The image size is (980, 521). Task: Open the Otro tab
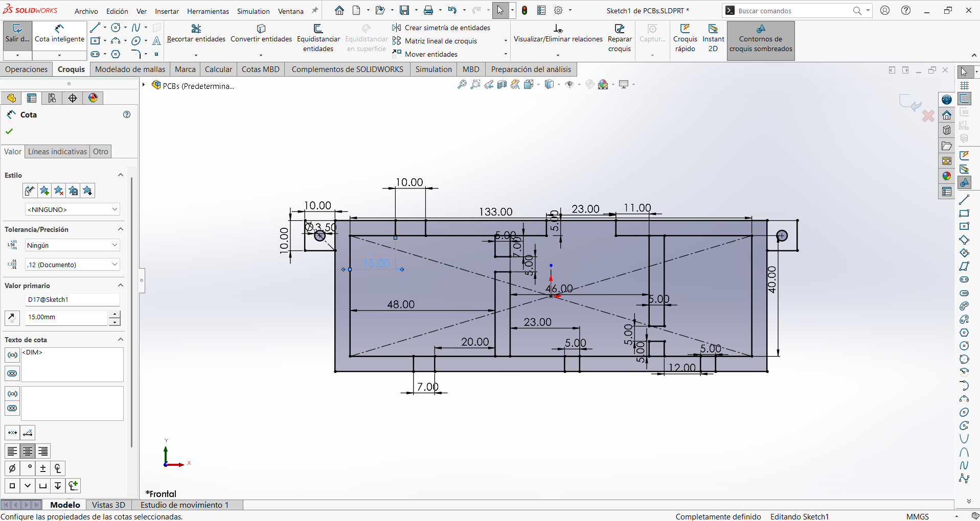click(x=101, y=151)
